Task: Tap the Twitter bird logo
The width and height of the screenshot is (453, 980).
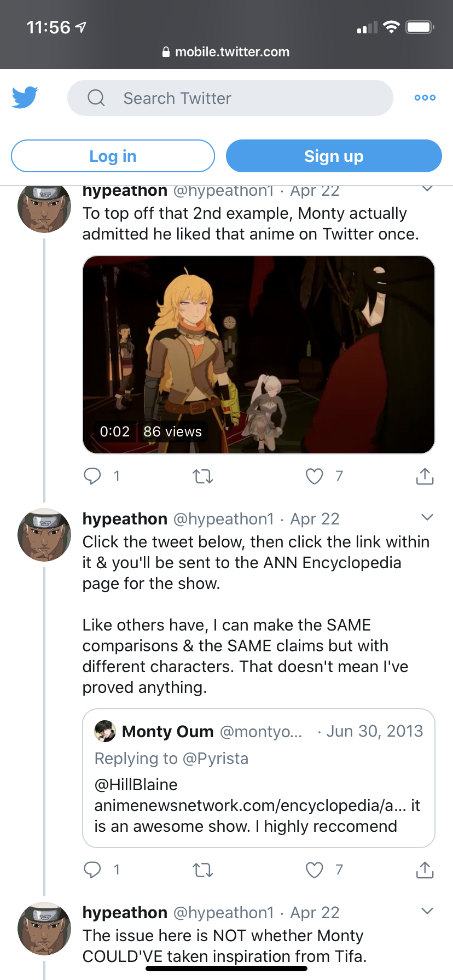Action: (x=25, y=97)
